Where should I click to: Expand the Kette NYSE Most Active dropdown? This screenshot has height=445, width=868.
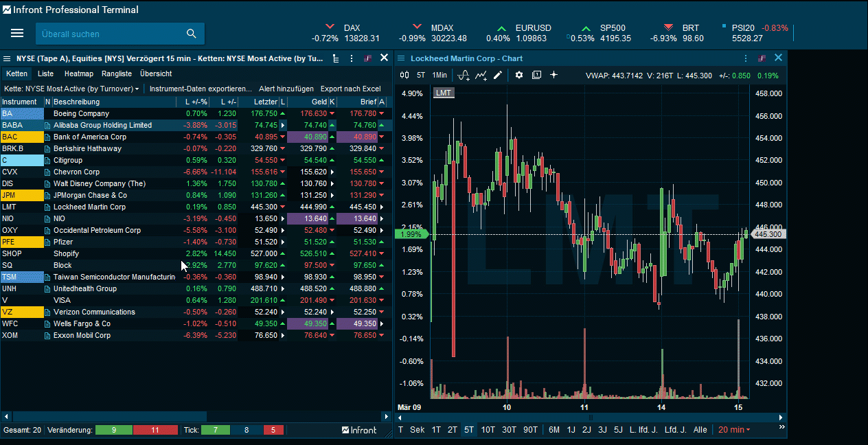(71, 89)
